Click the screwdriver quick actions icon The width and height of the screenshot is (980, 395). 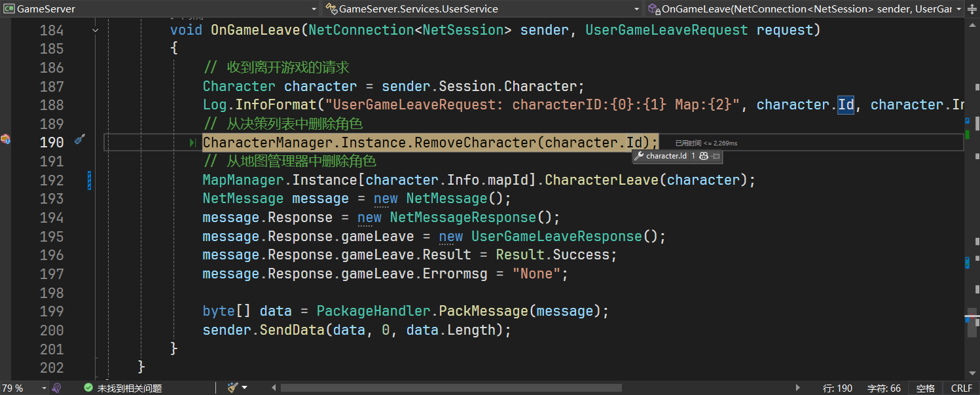pyautogui.click(x=80, y=139)
